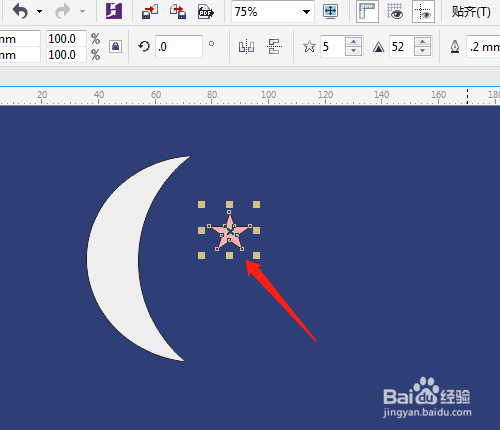
Task: Click the mirror horizontally icon
Action: coord(246,47)
